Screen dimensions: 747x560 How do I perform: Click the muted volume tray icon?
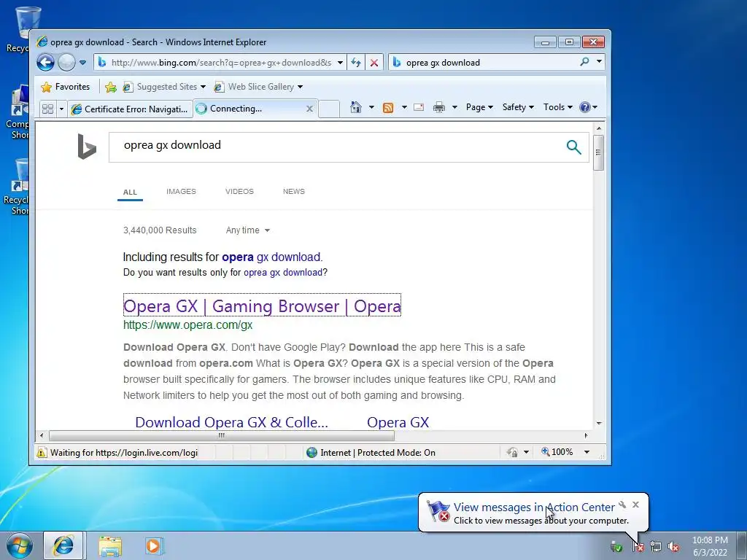(673, 547)
